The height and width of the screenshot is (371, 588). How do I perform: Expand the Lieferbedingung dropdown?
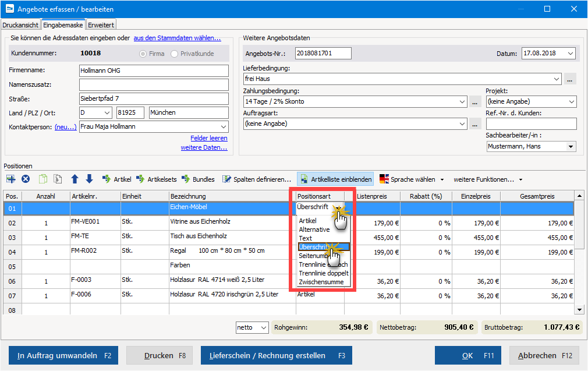tap(557, 79)
